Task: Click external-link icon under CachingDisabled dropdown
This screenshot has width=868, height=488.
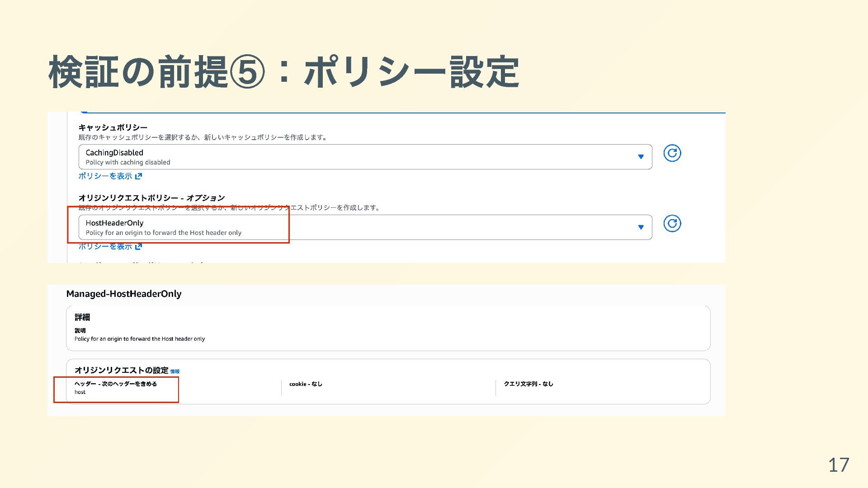Action: point(139,176)
